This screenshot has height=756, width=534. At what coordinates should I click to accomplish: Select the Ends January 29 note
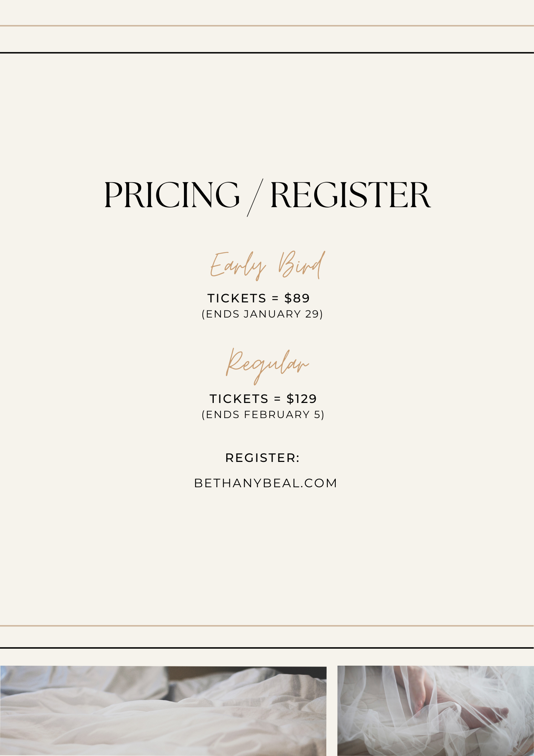pos(262,314)
